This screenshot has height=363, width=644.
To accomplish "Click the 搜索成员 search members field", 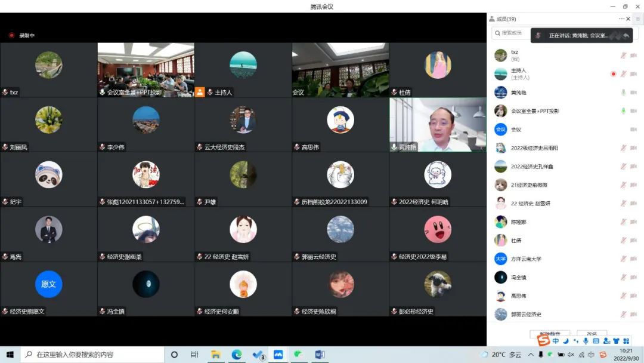I will [512, 33].
